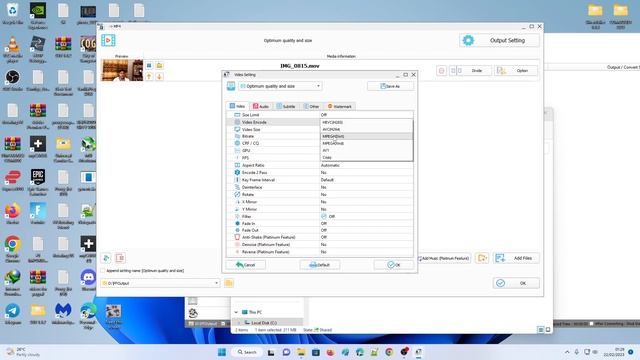Open File Explorer from the taskbar

point(301,352)
